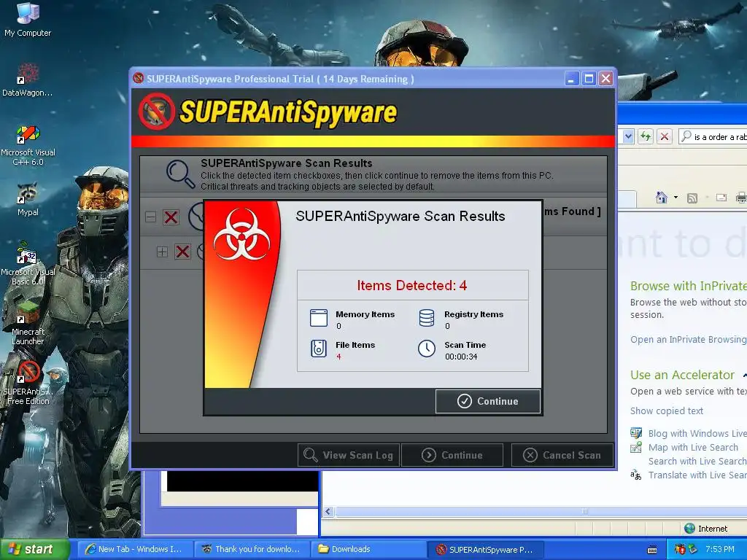Click the View Scan Log button

coord(349,455)
